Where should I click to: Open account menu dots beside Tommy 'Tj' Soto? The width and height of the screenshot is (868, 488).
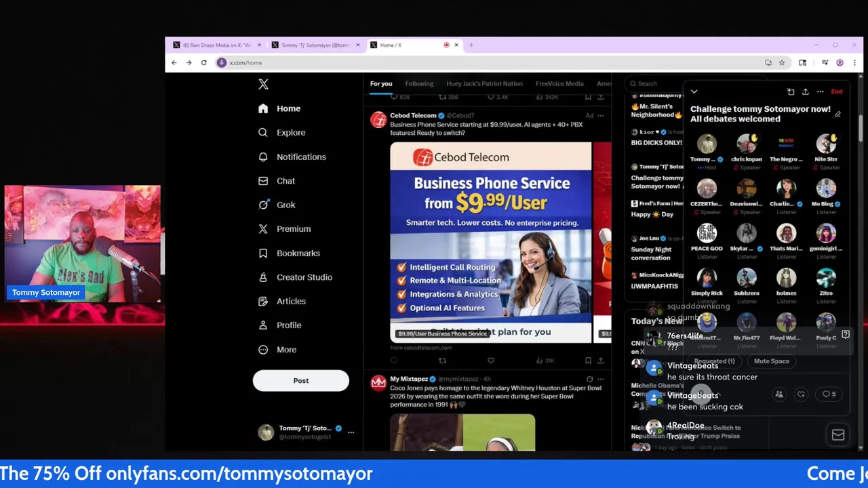click(x=351, y=432)
